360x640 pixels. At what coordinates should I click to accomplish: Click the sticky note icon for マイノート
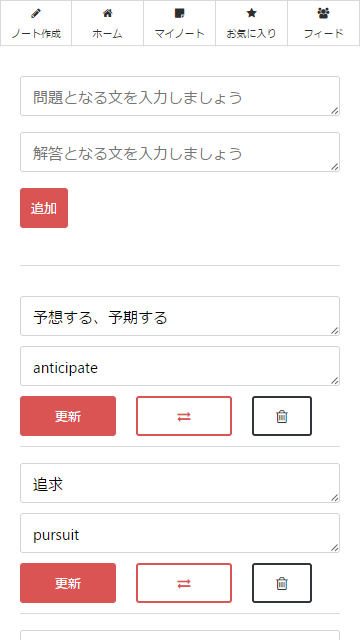179,13
